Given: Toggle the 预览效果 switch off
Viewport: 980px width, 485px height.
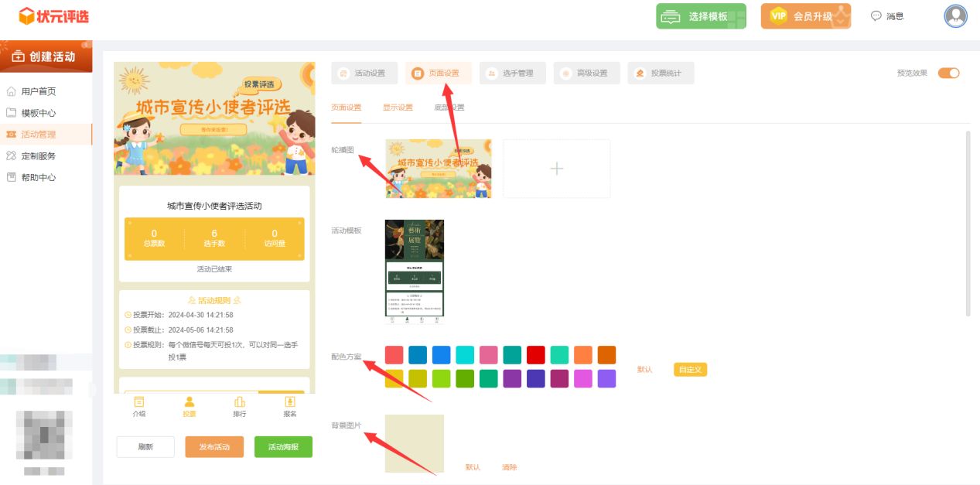Looking at the screenshot, I should click(x=948, y=73).
